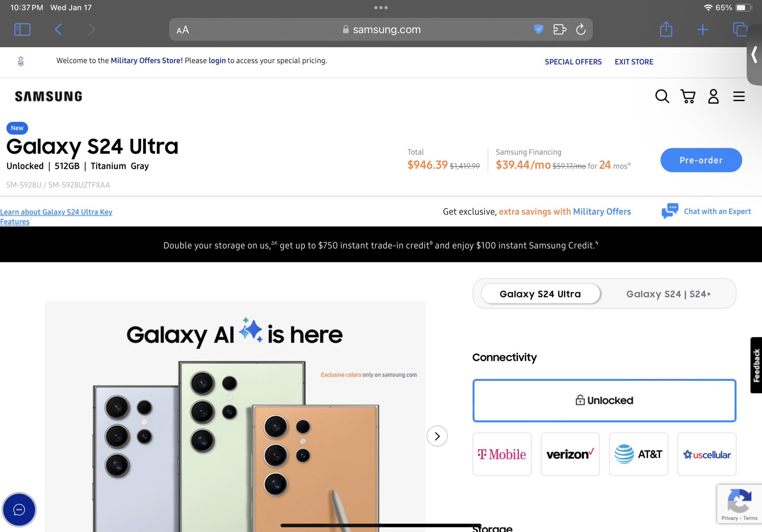Open the hamburger navigation menu
Screen dimensions: 762x532
739,96
